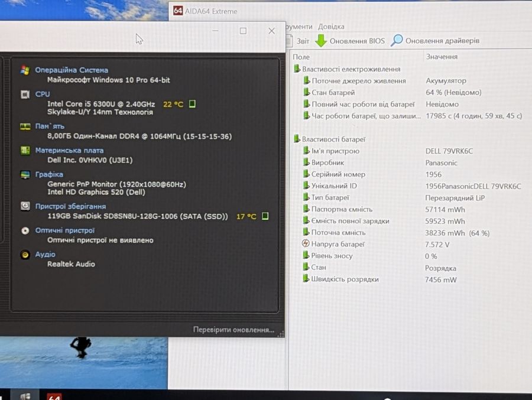Screen dimensions: 532x400
Task: Click the battery icon beside Рівень зносу
Action: click(306, 255)
